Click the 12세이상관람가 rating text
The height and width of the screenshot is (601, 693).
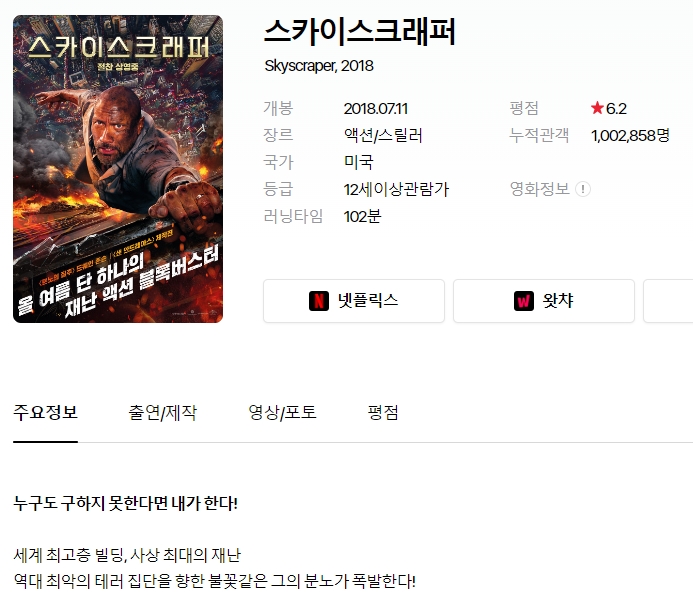396,190
